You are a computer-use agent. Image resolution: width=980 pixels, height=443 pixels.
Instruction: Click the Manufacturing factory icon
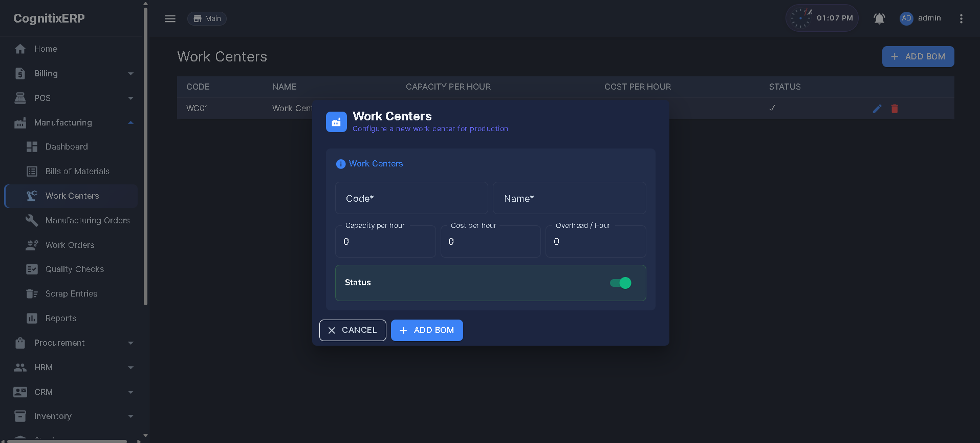pyautogui.click(x=20, y=122)
